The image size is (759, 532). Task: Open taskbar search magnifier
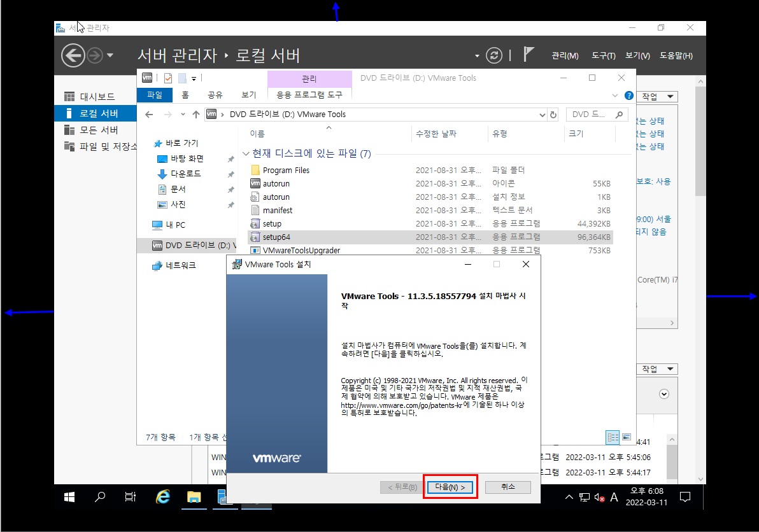coord(100,497)
